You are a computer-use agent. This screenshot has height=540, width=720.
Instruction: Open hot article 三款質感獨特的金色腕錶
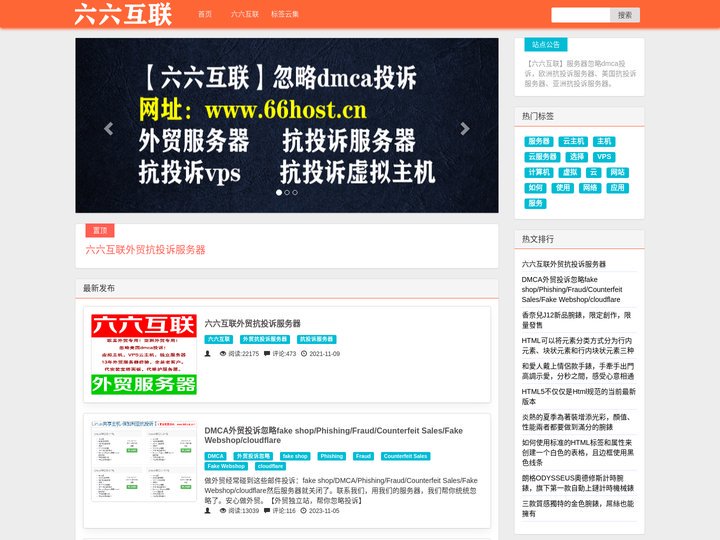(x=578, y=508)
